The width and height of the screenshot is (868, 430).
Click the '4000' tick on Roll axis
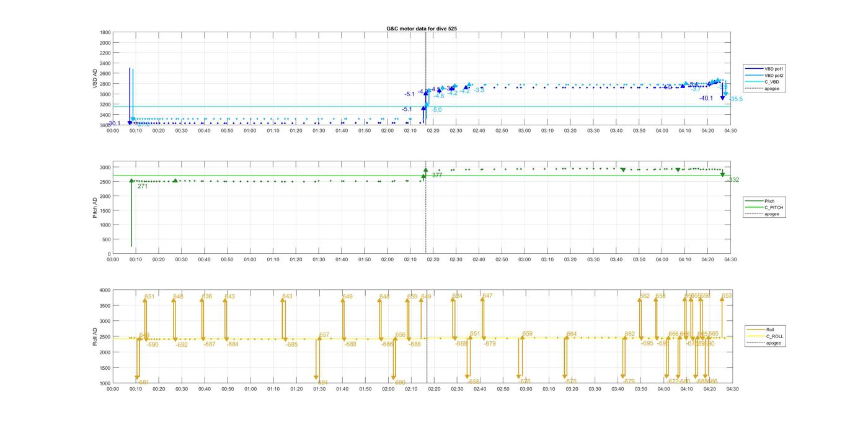coord(104,290)
